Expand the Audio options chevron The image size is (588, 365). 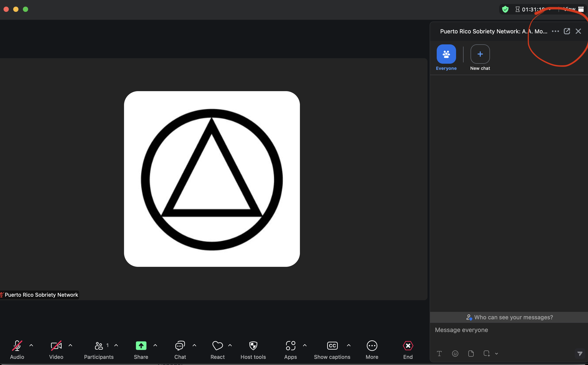(x=31, y=346)
